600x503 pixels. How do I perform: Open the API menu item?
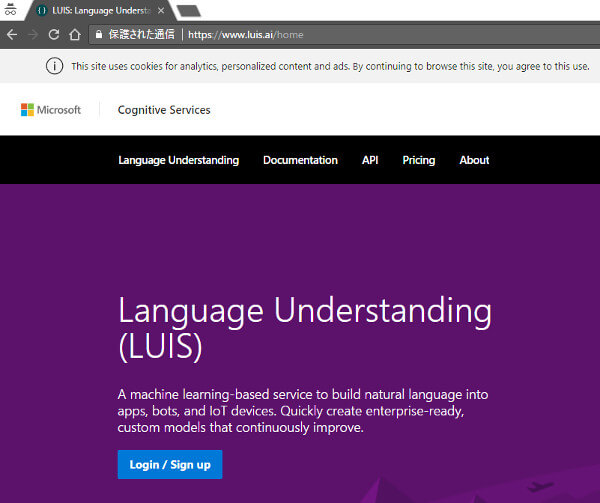click(x=370, y=160)
